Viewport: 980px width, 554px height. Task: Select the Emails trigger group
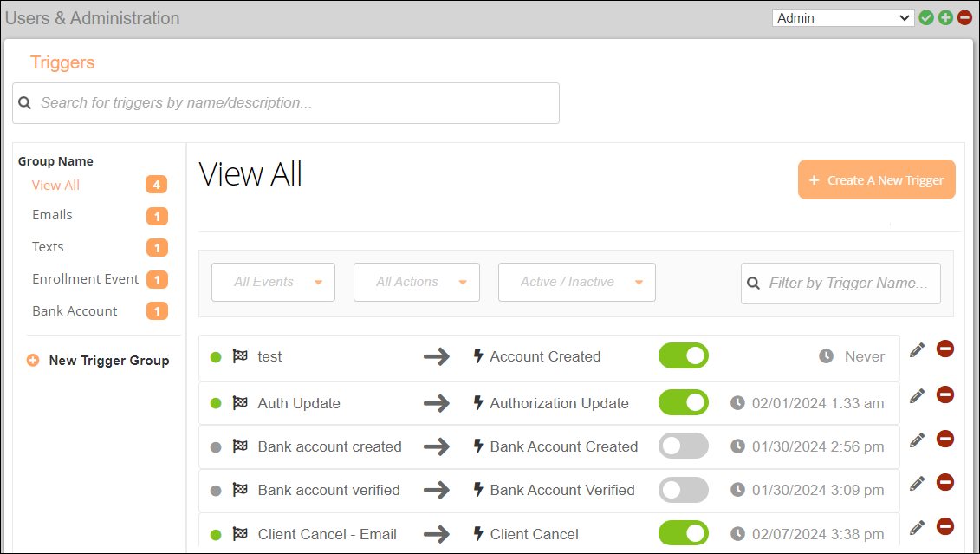(52, 214)
